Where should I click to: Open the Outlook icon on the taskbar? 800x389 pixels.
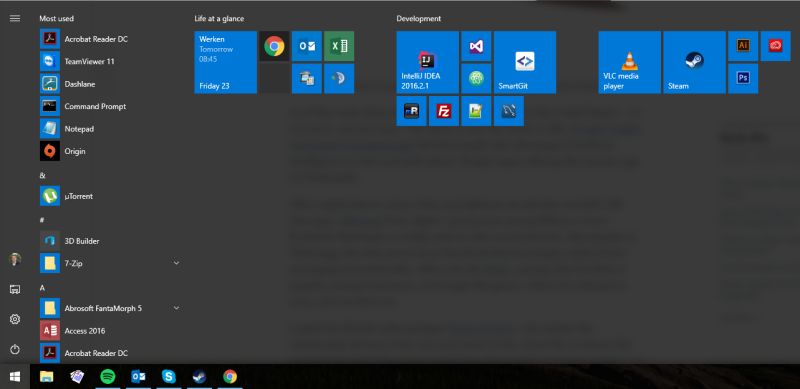coord(138,377)
